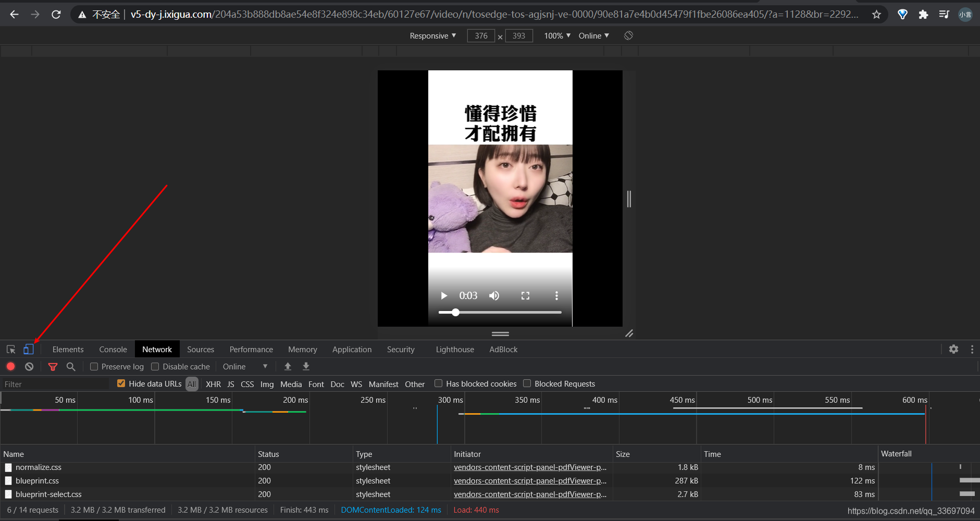The width and height of the screenshot is (980, 521).
Task: Open the Responsive device dropdown
Action: [x=432, y=35]
